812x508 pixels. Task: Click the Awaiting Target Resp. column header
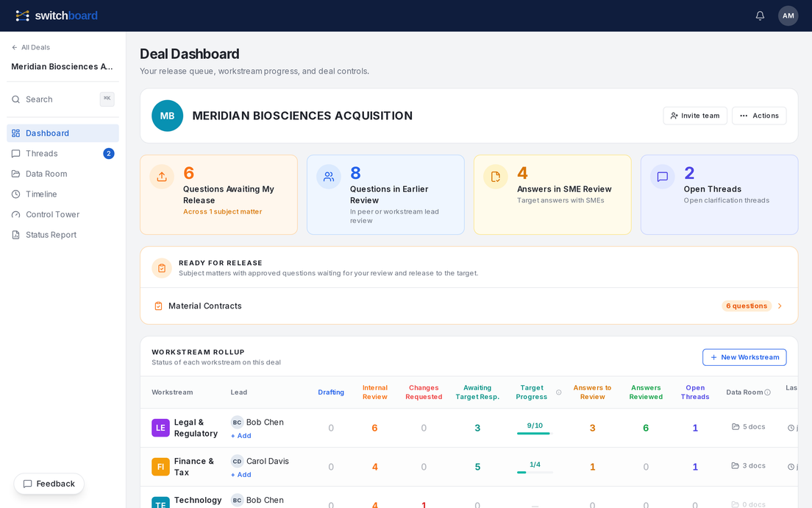click(477, 392)
